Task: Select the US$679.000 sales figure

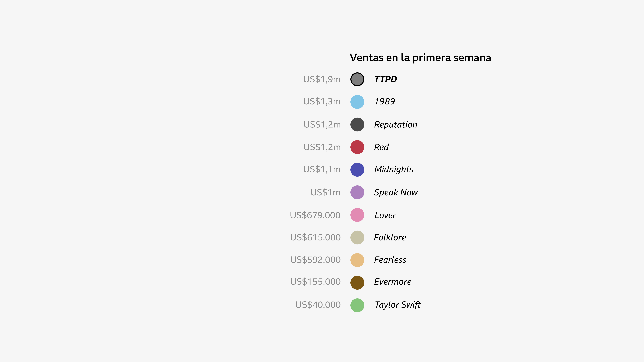Action: 315,215
